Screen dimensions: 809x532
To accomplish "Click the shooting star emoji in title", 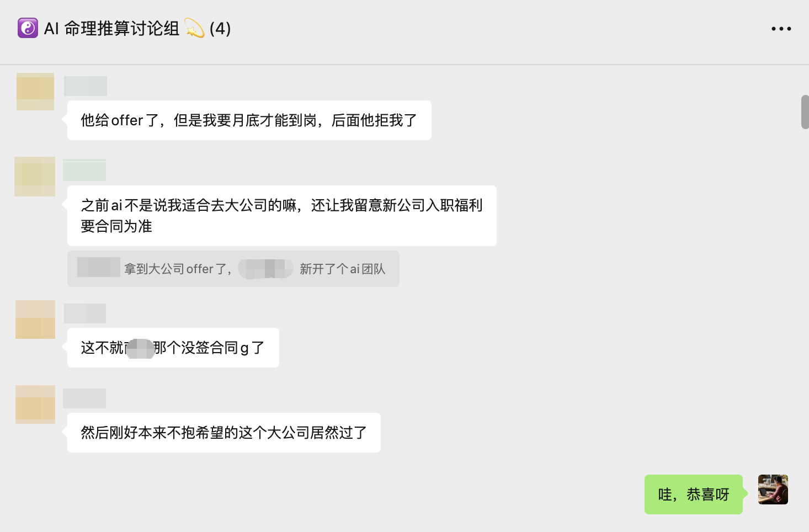I will click(x=194, y=28).
